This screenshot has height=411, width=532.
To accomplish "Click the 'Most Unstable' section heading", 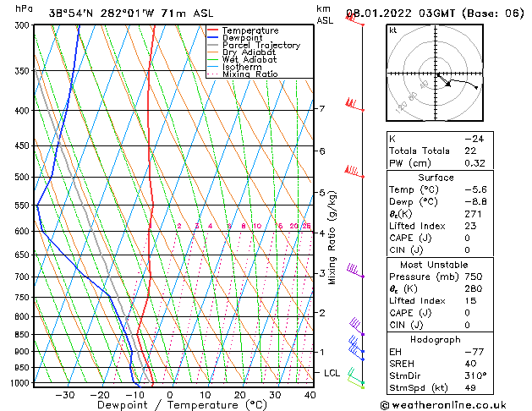I will pos(434,265).
